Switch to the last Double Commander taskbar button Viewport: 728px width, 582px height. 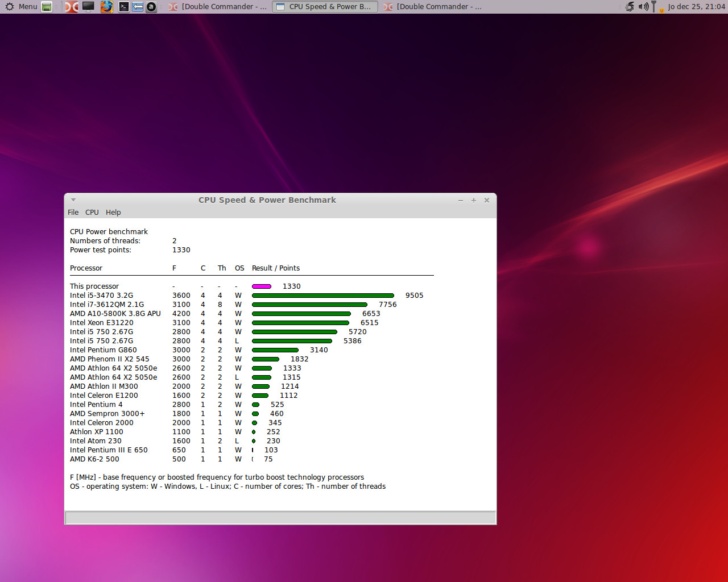[433, 7]
